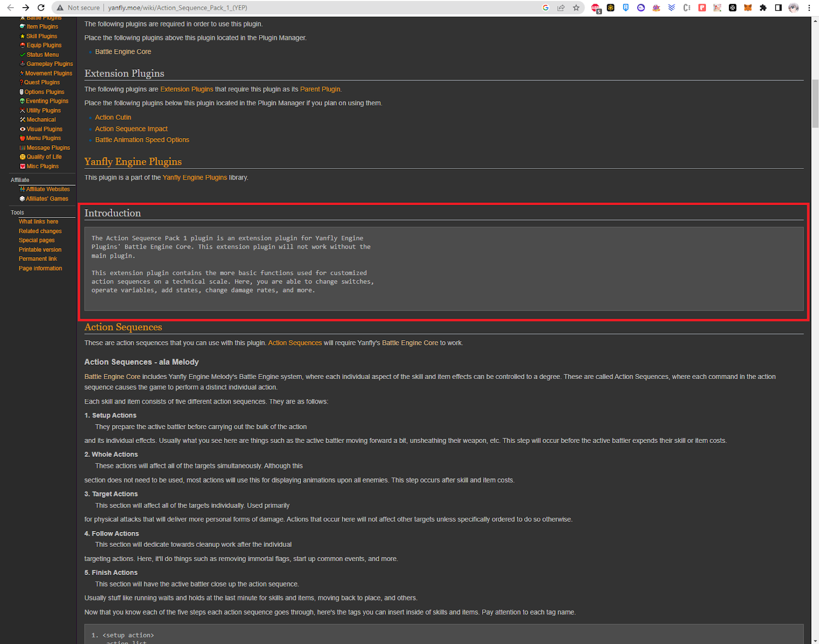Open Page information link
819x644 pixels.
click(40, 269)
